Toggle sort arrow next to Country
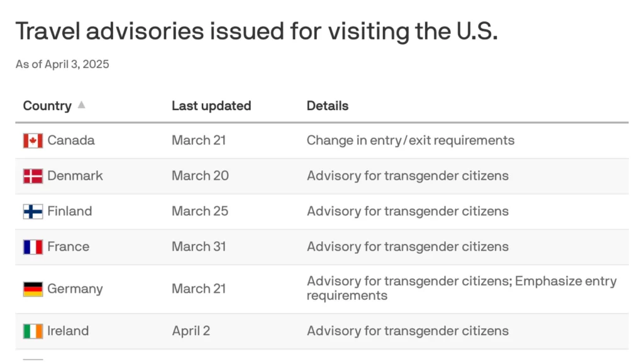 click(81, 105)
